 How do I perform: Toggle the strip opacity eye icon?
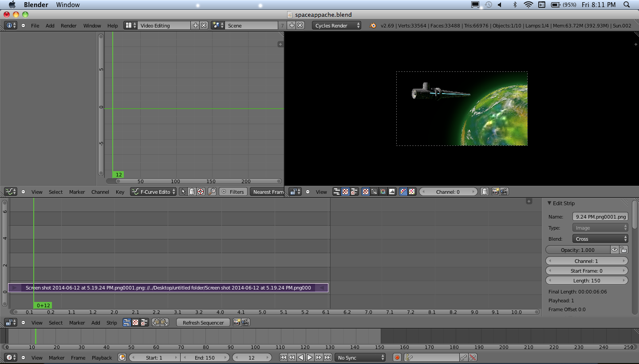pyautogui.click(x=615, y=250)
